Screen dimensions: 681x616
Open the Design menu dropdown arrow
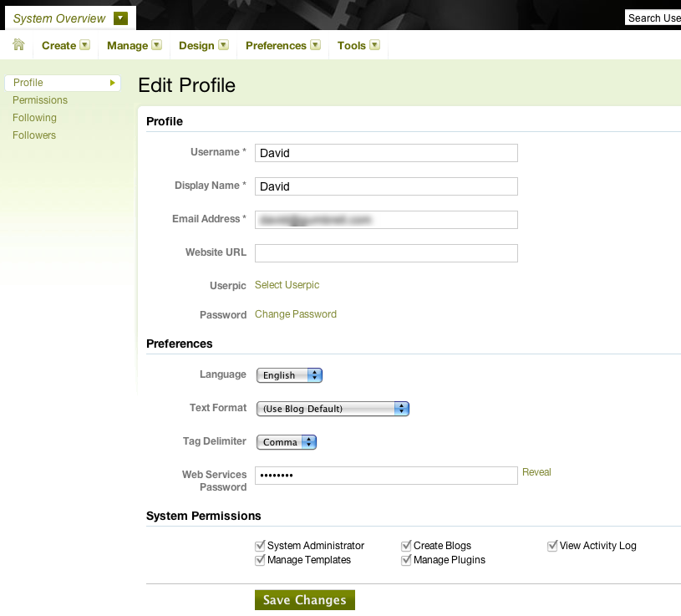point(222,45)
